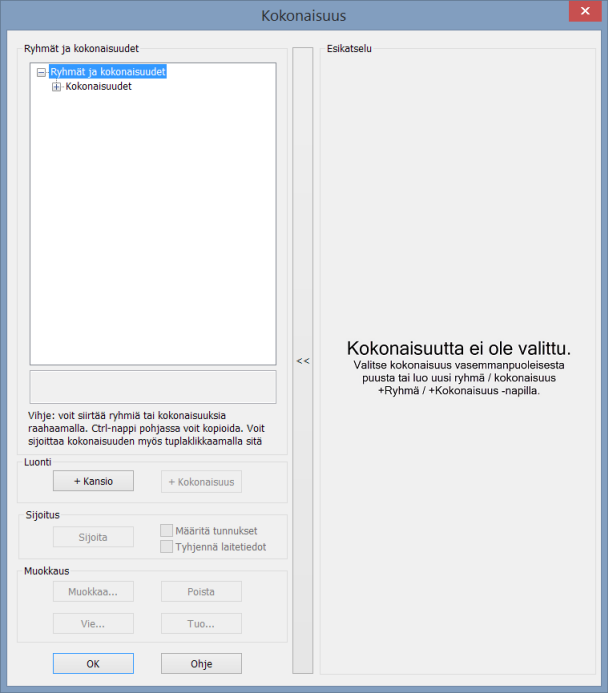Screen dimensions: 608x693
Task: Collapse the 'Ryhmät ja kokonaisuudet' root node
Action: 41,72
